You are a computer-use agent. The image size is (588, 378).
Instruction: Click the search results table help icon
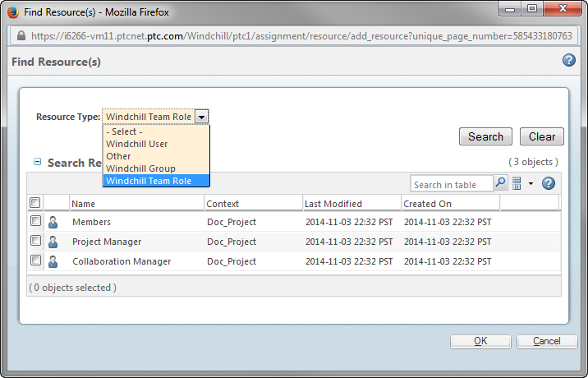click(x=549, y=183)
